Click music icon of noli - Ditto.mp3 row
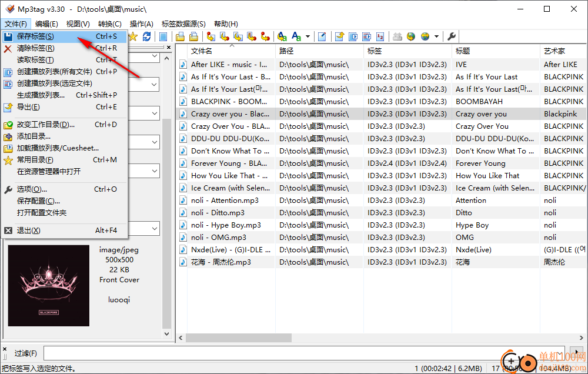Screen dimensions: 588x374 [x=183, y=213]
